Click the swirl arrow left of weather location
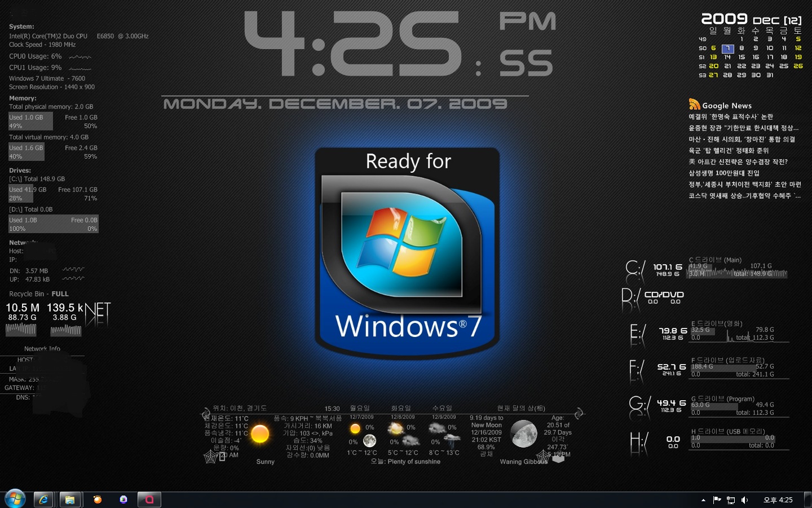The height and width of the screenshot is (508, 812). (207, 414)
